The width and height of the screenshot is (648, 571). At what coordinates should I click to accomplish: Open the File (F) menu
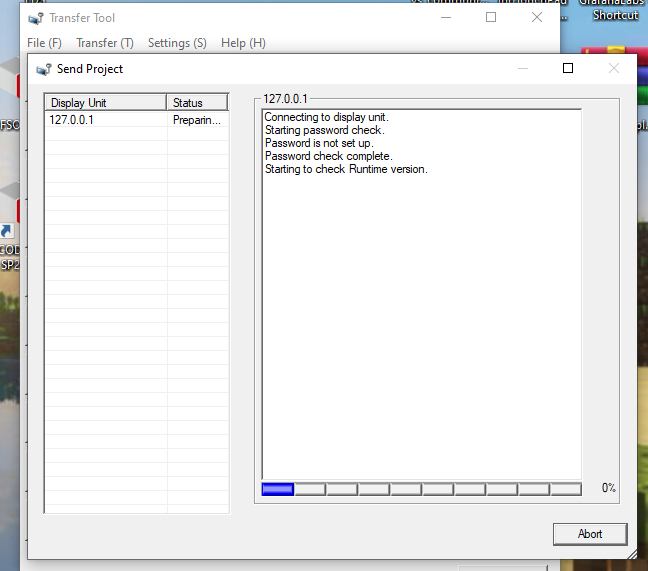click(44, 43)
